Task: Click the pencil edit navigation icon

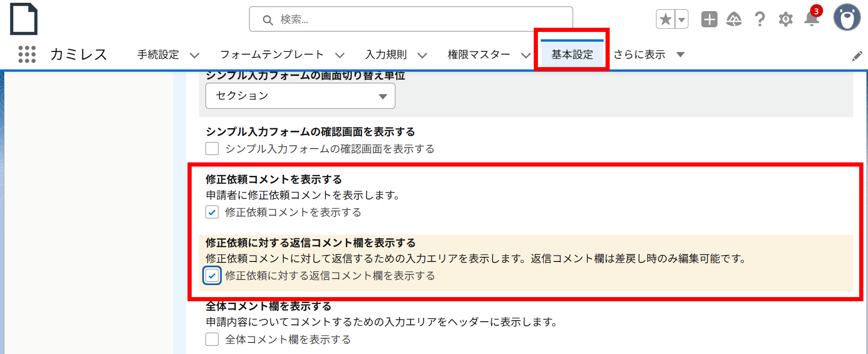Action: (x=857, y=56)
